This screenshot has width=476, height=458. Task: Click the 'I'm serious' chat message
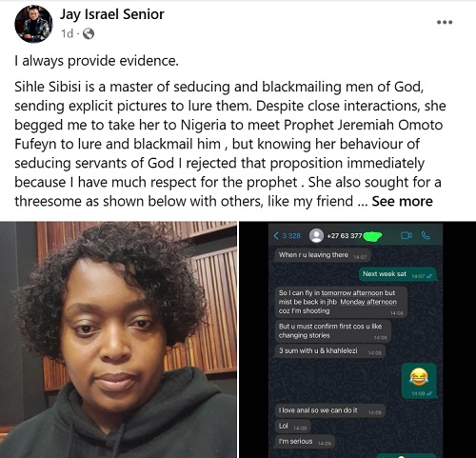pos(305,442)
